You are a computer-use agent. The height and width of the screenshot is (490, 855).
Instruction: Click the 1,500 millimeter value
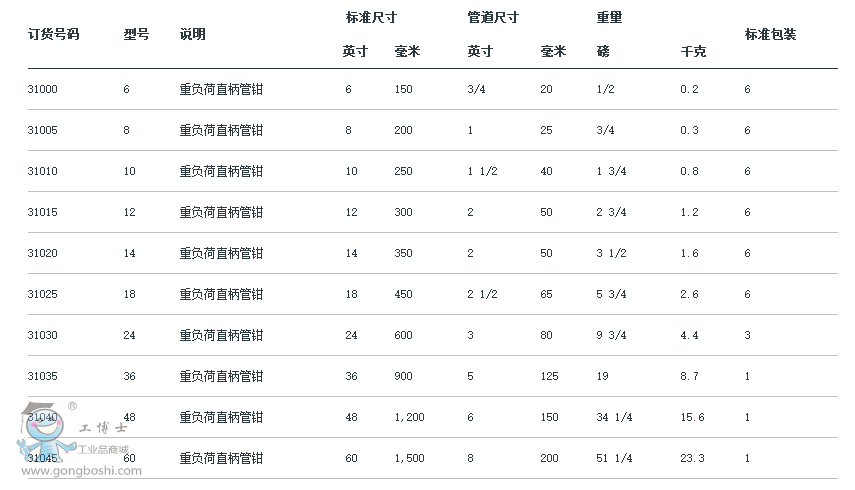pyautogui.click(x=410, y=458)
